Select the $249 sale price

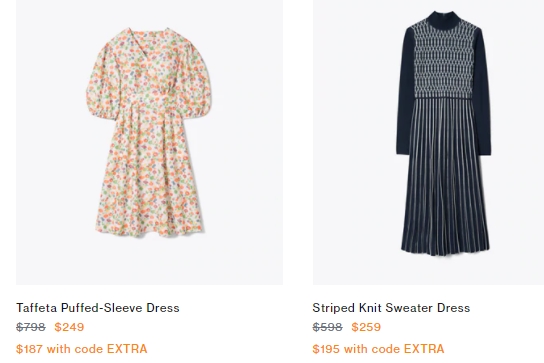69,327
